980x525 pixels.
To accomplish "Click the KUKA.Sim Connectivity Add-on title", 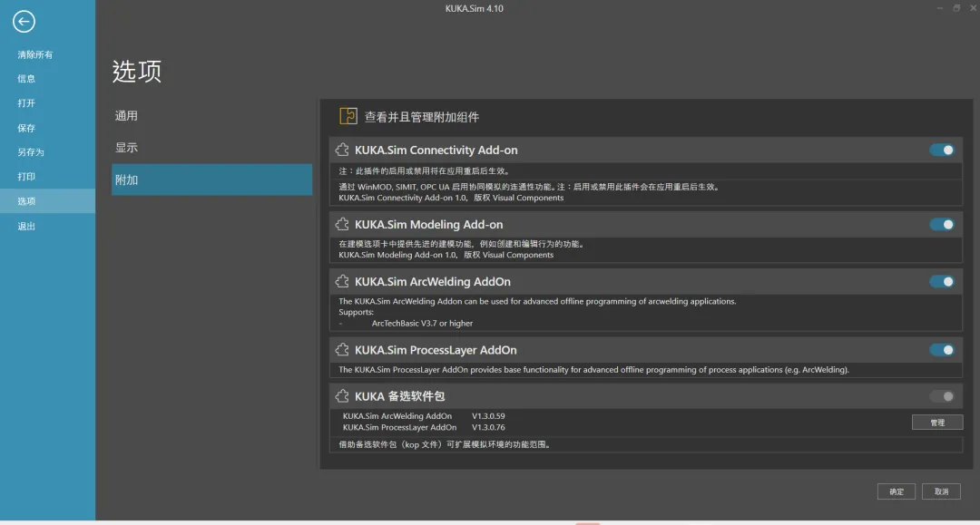I will [436, 150].
